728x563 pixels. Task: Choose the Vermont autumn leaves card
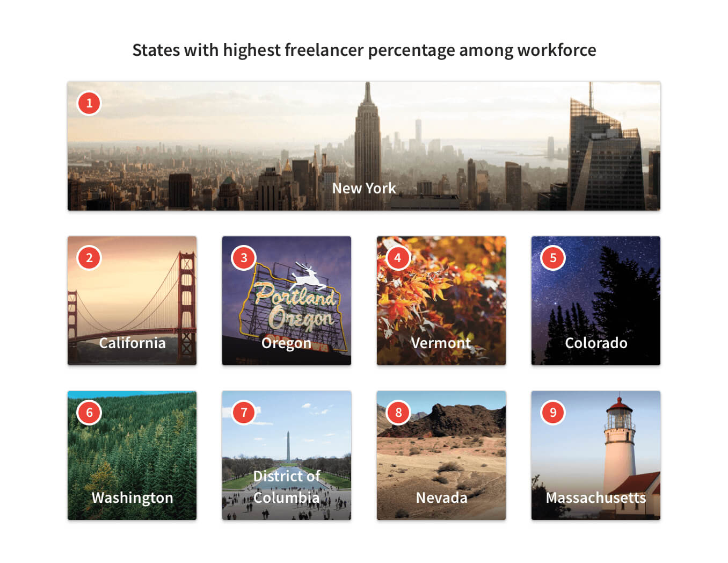(441, 301)
